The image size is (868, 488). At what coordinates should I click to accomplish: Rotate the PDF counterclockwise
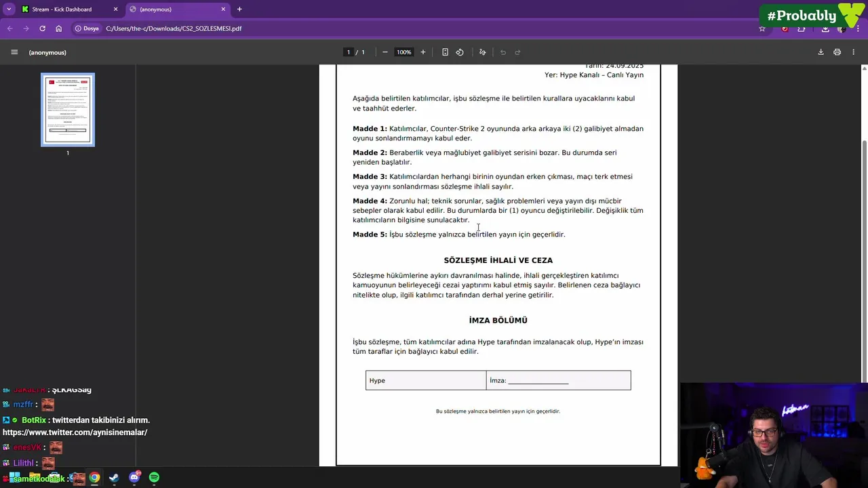(x=460, y=52)
